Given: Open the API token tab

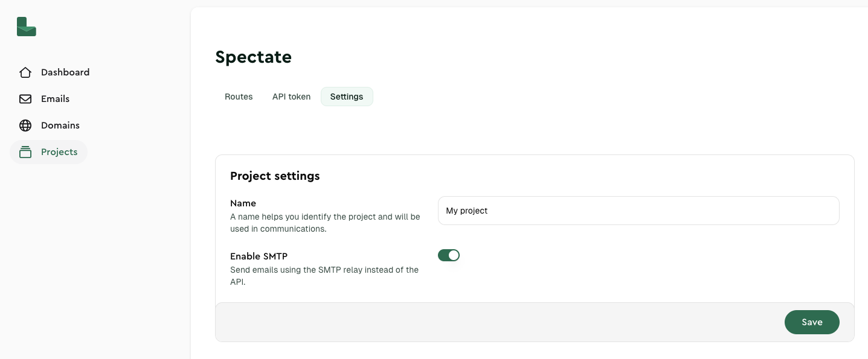Looking at the screenshot, I should [291, 97].
